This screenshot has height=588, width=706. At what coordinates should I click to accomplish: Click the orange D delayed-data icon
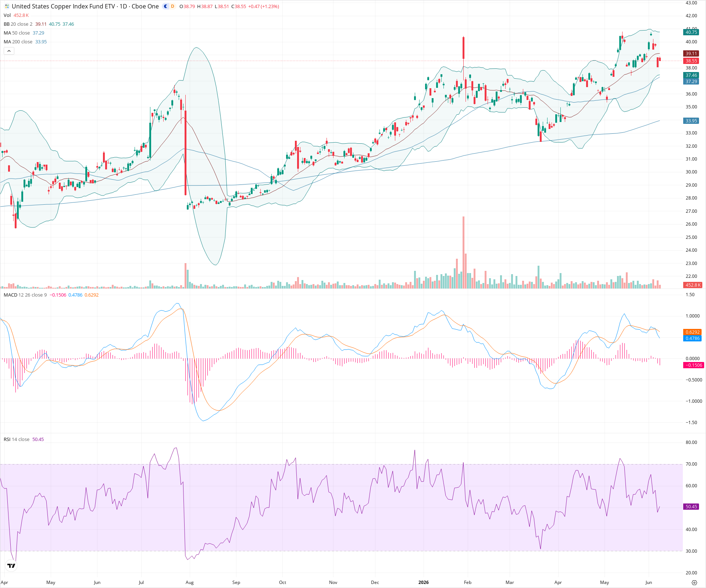pos(172,6)
